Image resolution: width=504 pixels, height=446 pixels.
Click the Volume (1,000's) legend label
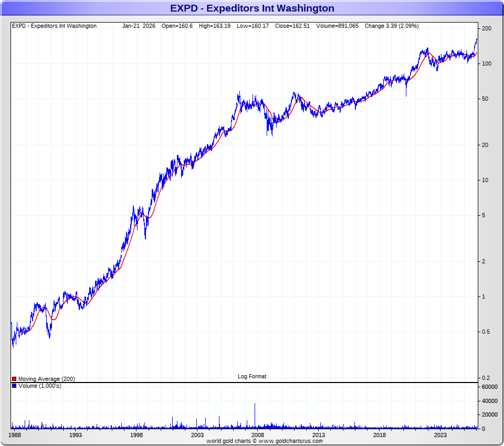(x=39, y=386)
